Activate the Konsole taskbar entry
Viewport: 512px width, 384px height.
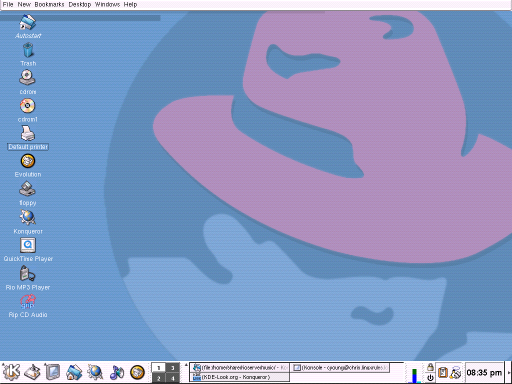[x=340, y=368]
